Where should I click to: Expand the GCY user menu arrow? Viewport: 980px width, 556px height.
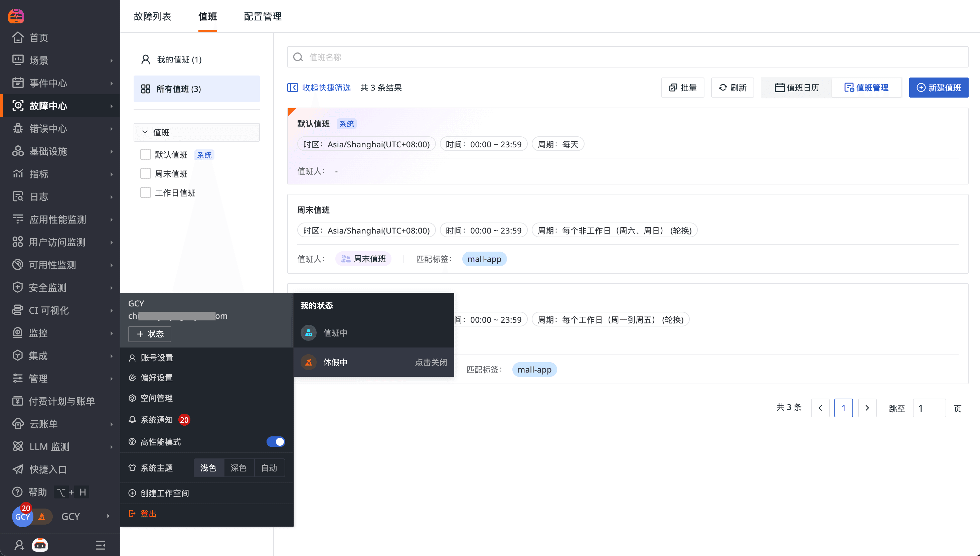point(108,516)
